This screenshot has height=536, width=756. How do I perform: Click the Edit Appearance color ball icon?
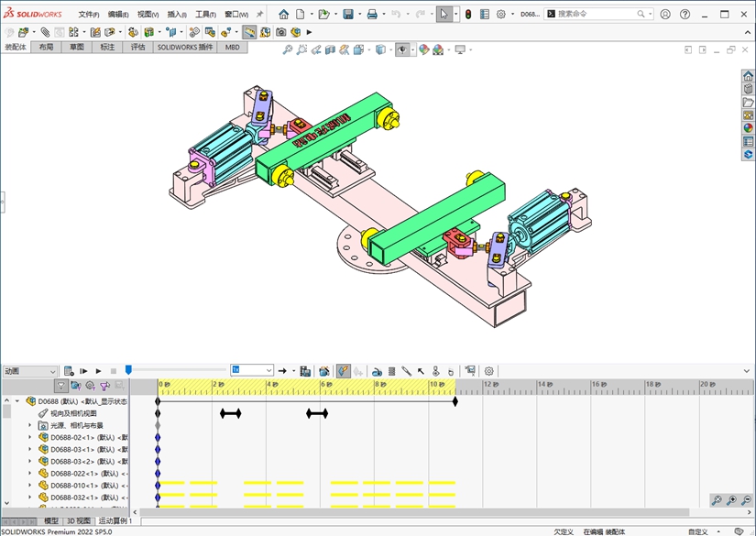(x=423, y=49)
